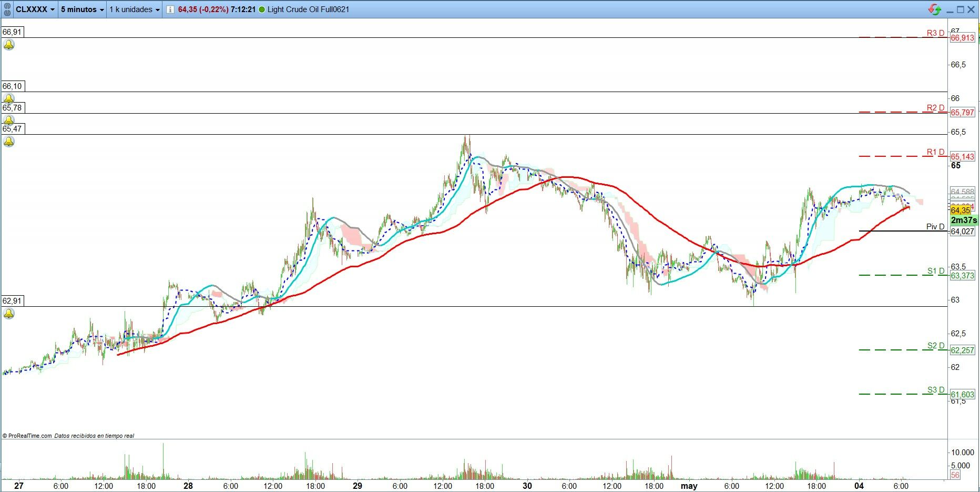Select the alert bell under 66,10
This screenshot has width=980, height=492.
click(x=9, y=98)
